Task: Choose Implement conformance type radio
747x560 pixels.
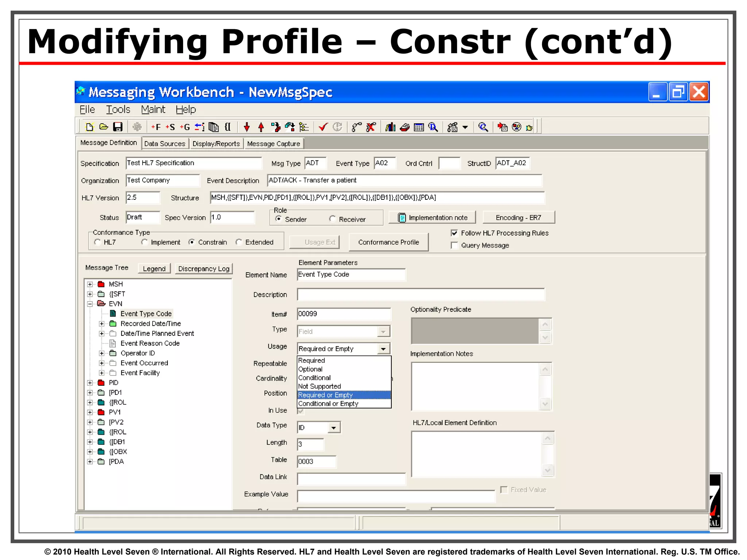Action: tap(144, 242)
